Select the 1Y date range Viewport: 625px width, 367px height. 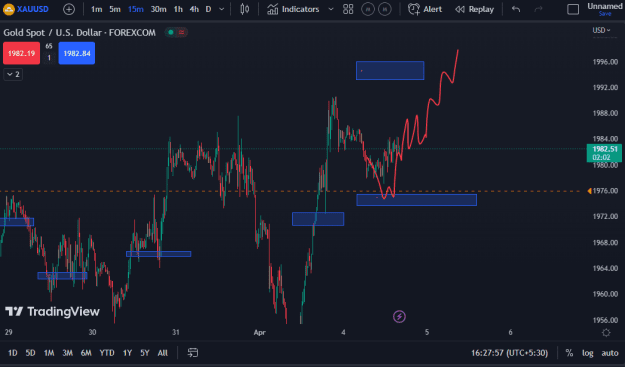pos(127,353)
